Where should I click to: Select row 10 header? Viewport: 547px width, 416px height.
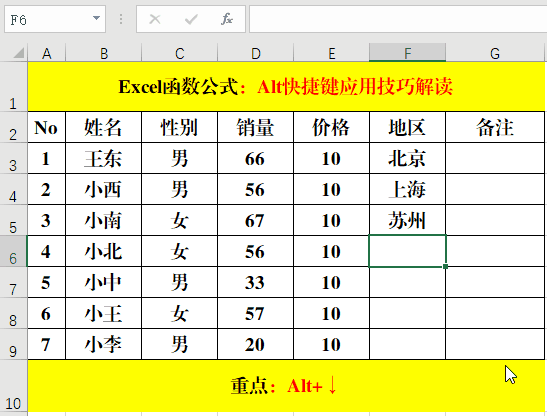13,386
